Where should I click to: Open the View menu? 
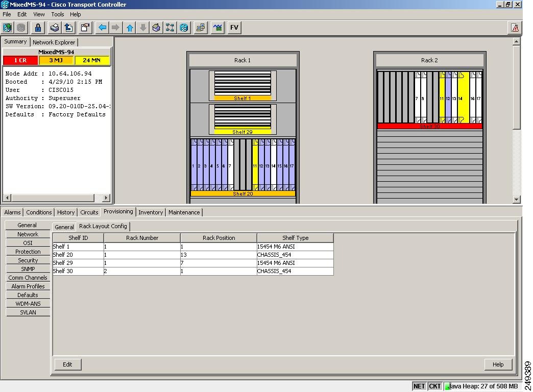pyautogui.click(x=39, y=14)
